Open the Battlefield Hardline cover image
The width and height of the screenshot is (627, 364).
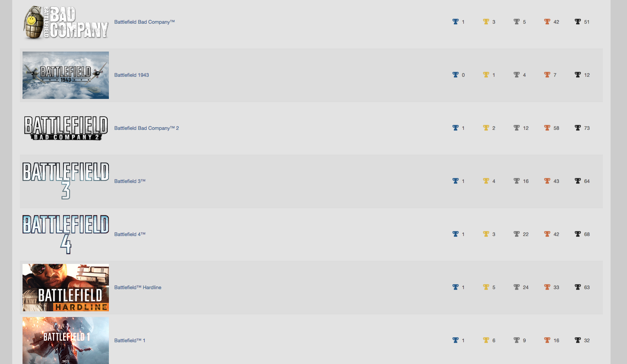pyautogui.click(x=66, y=288)
